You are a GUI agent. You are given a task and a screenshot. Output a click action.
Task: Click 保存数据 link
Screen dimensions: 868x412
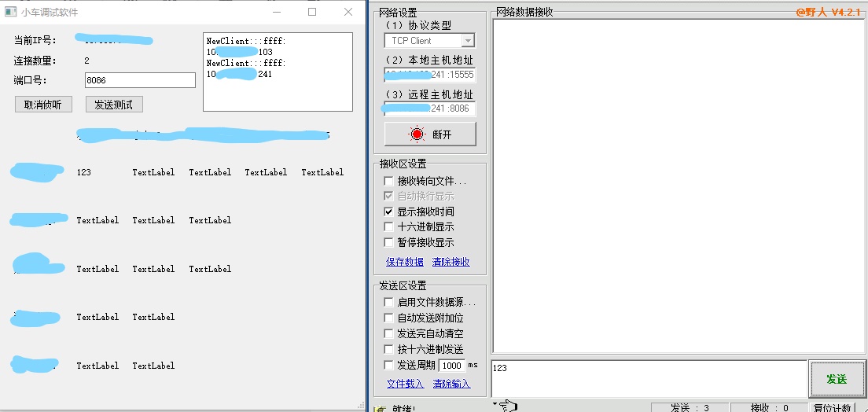tap(405, 262)
